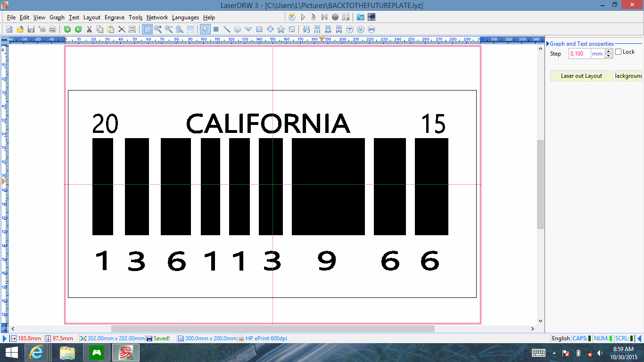Click the scroll right arrow
The width and height of the screenshot is (644, 362).
[533, 329]
